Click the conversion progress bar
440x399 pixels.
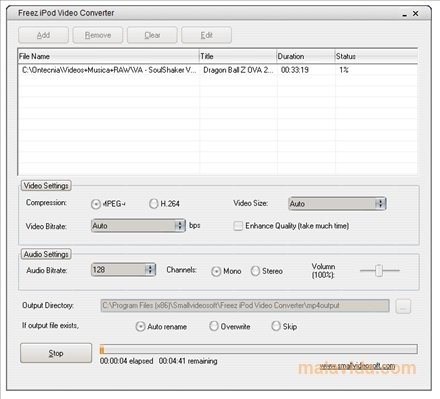click(258, 349)
